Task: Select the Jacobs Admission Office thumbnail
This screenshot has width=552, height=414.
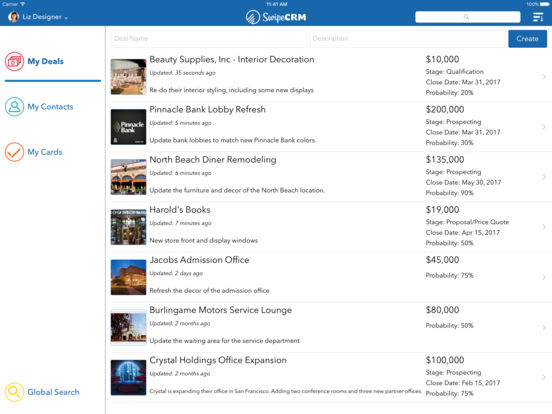Action: pyautogui.click(x=128, y=277)
